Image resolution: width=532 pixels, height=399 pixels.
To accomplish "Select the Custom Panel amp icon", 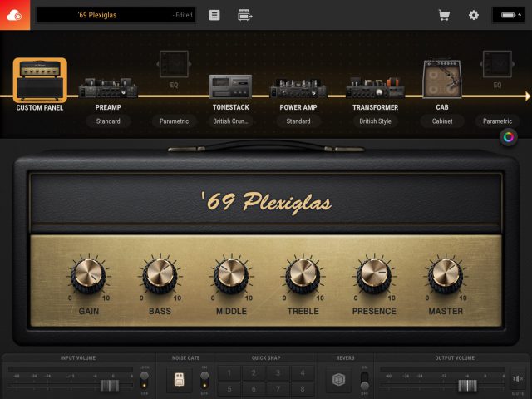I will (x=40, y=80).
